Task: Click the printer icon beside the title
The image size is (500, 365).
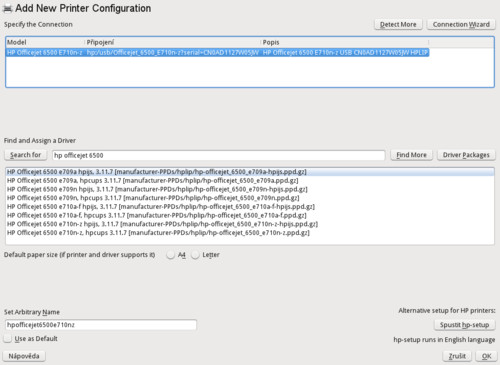Action: point(7,9)
